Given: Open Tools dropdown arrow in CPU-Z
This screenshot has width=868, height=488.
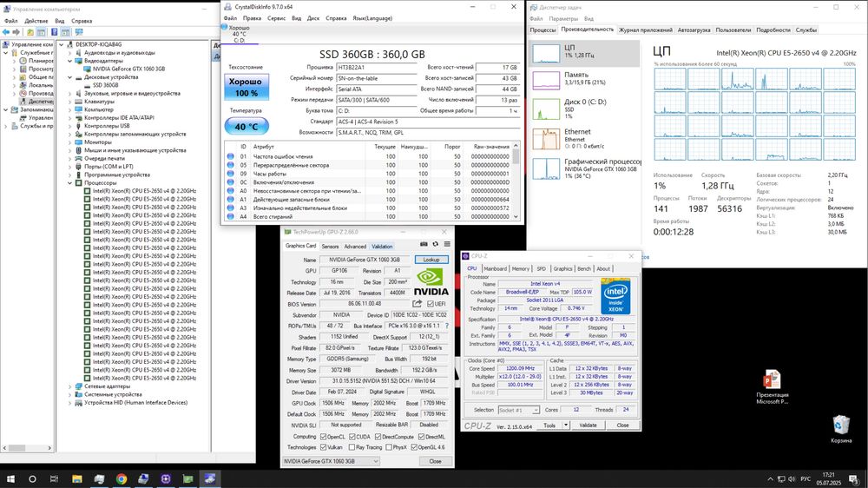Looking at the screenshot, I should [x=566, y=425].
